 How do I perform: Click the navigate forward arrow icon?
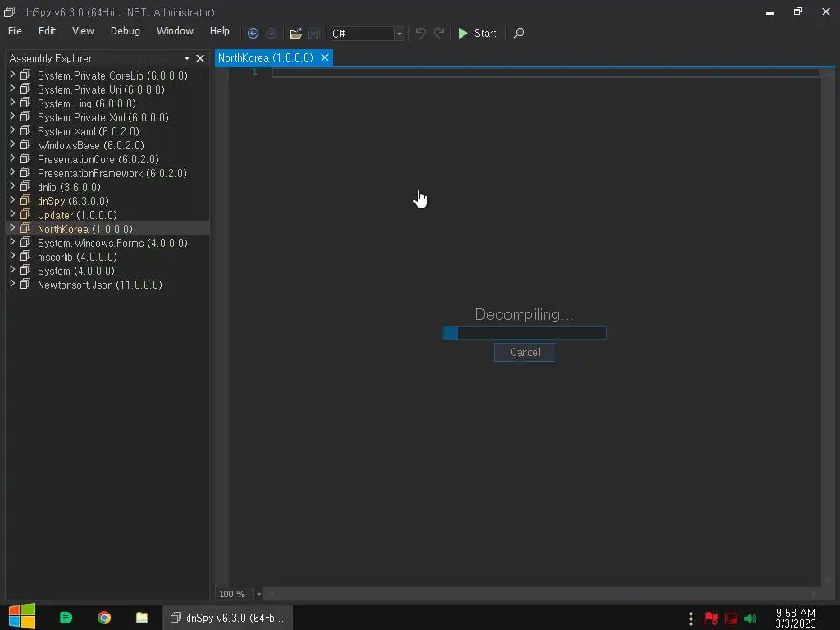[271, 33]
